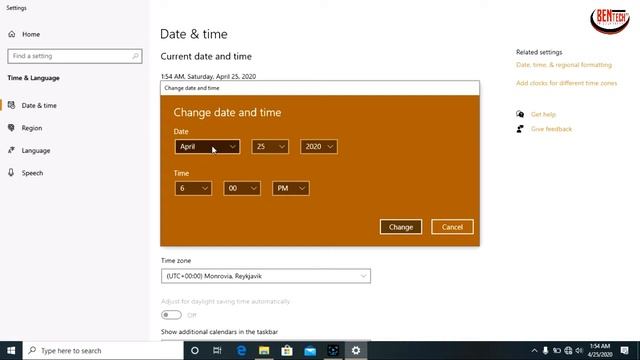Expand the Time zone dropdown

pyautogui.click(x=266, y=276)
